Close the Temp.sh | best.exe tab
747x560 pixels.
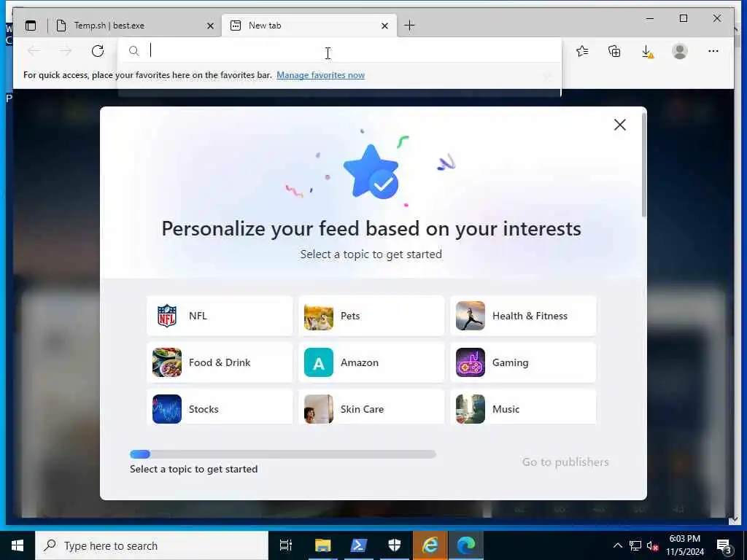coord(210,26)
